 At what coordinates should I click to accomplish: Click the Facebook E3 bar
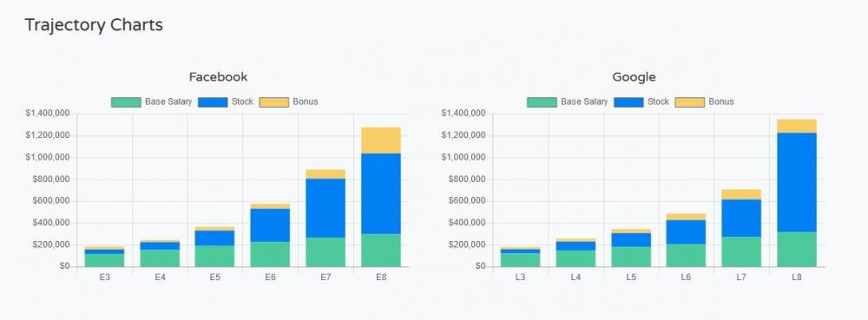[105, 257]
